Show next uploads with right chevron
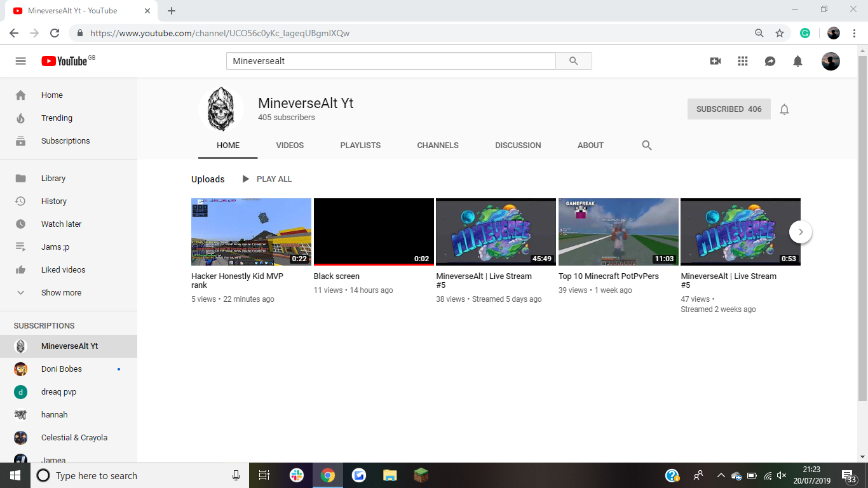 point(801,232)
